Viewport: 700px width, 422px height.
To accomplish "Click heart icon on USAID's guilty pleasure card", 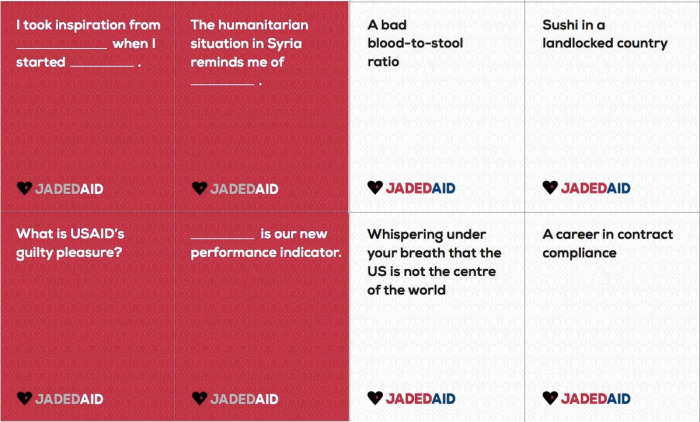I will (x=25, y=398).
